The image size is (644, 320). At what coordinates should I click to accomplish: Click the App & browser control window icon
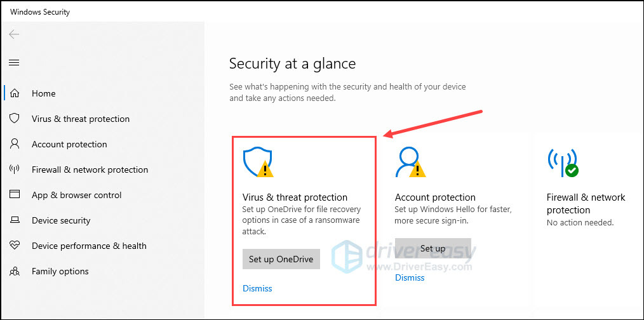click(15, 195)
